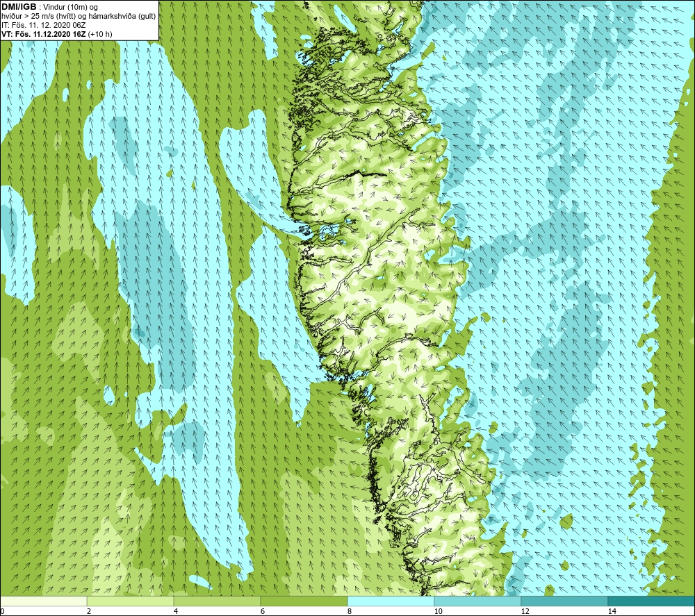Select the light green 2–4 m/s color segment

(131, 601)
